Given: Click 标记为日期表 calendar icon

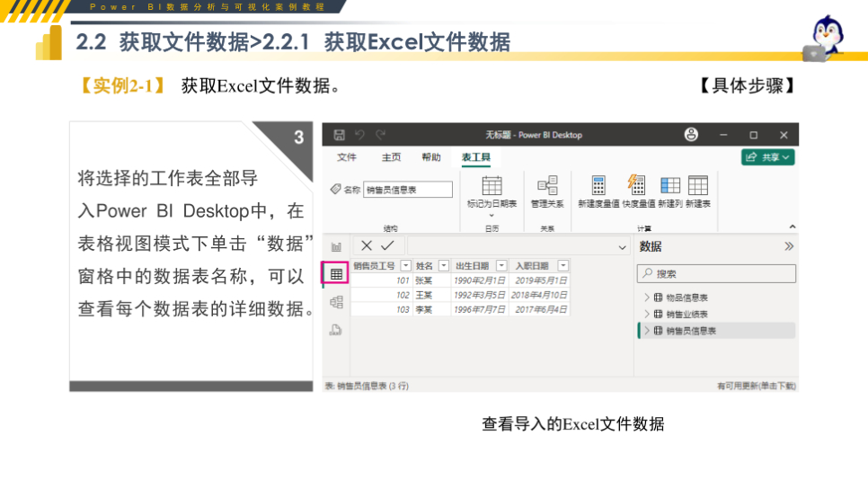Looking at the screenshot, I should pos(492,185).
